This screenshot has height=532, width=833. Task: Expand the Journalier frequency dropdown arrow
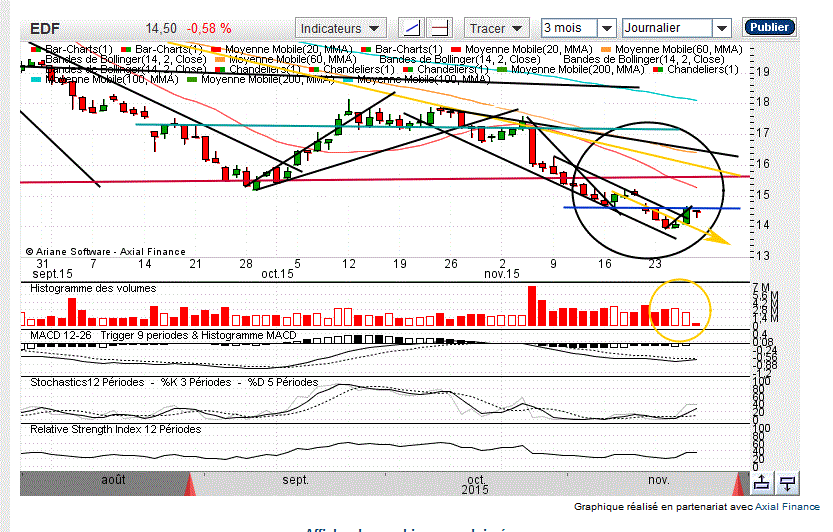coord(721,28)
